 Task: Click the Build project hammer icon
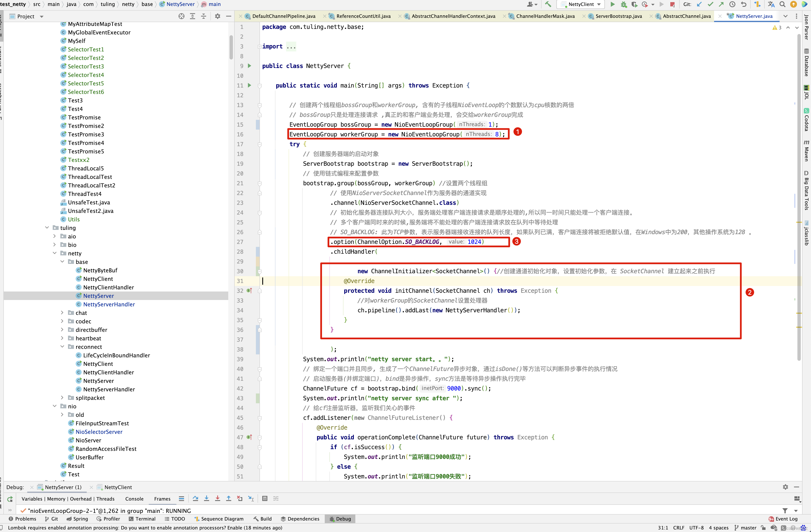pyautogui.click(x=548, y=4)
